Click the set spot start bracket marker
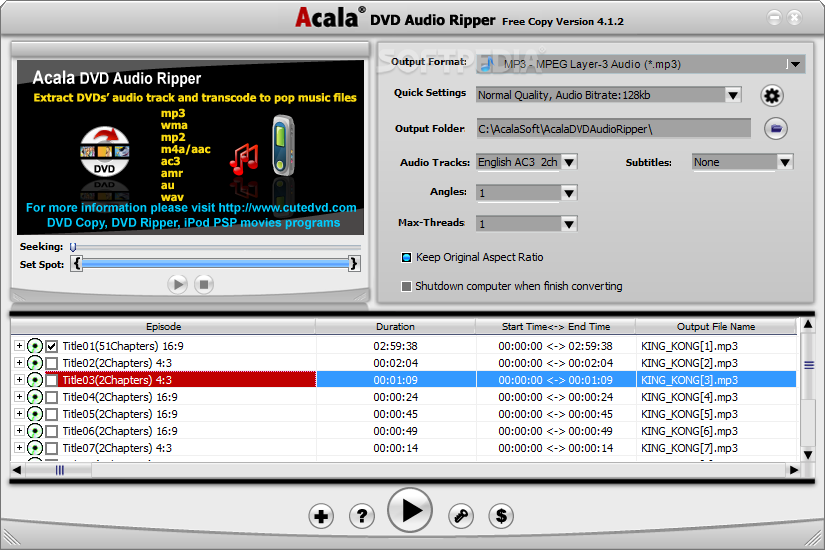 [x=77, y=263]
